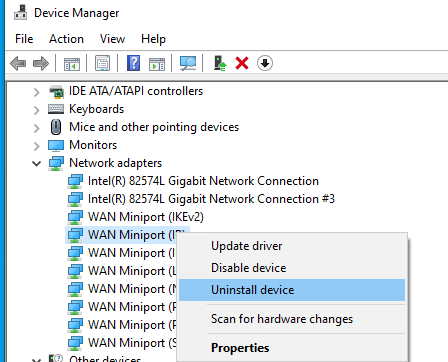Select IDE ATA/ATAPI controllers label
Screen dimensions: 448x362
tap(136, 91)
